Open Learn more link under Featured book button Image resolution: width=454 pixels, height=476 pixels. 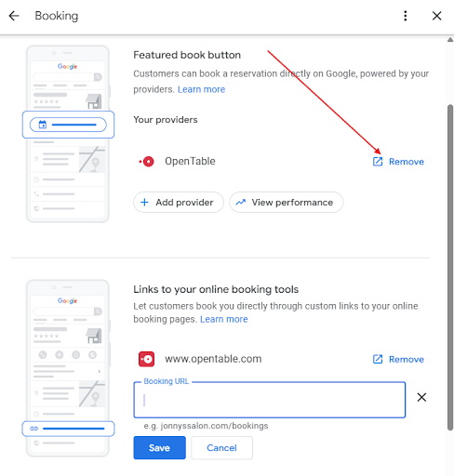coord(201,89)
